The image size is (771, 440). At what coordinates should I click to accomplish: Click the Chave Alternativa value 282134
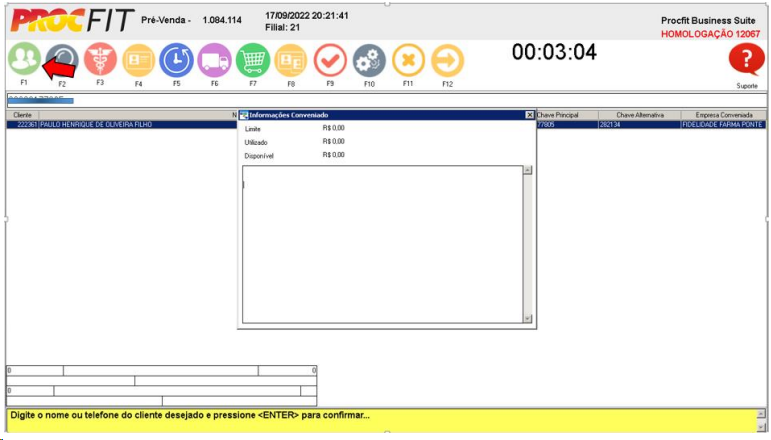pyautogui.click(x=640, y=125)
